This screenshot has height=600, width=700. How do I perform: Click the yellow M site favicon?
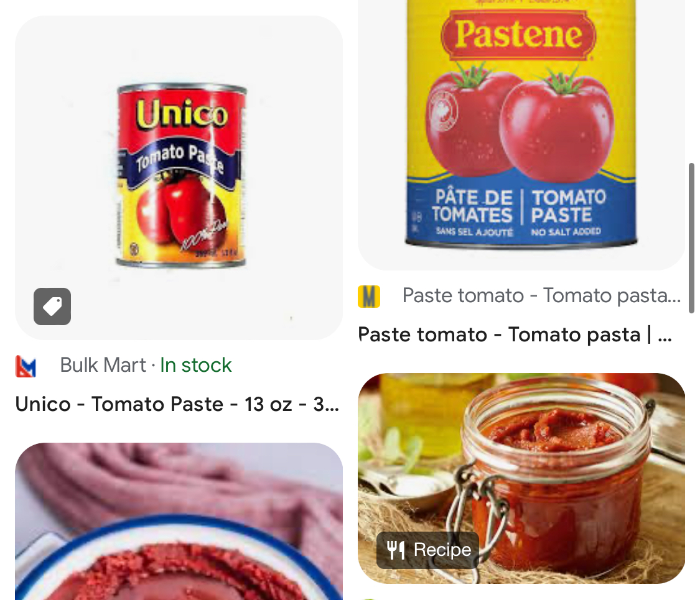click(x=369, y=296)
